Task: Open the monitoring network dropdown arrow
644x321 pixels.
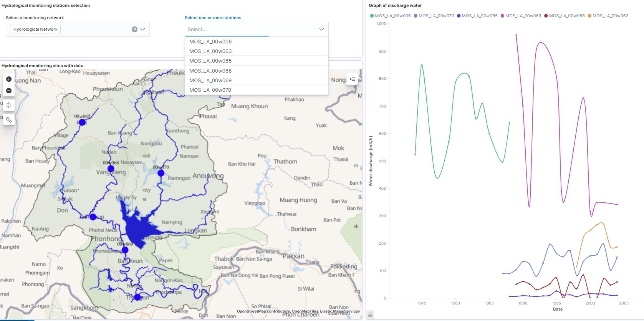Action: point(143,29)
